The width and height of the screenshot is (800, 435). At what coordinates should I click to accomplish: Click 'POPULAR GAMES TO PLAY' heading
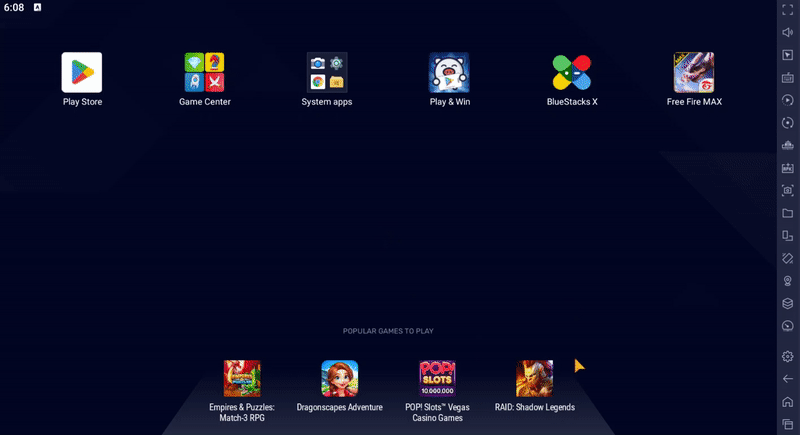coord(388,331)
